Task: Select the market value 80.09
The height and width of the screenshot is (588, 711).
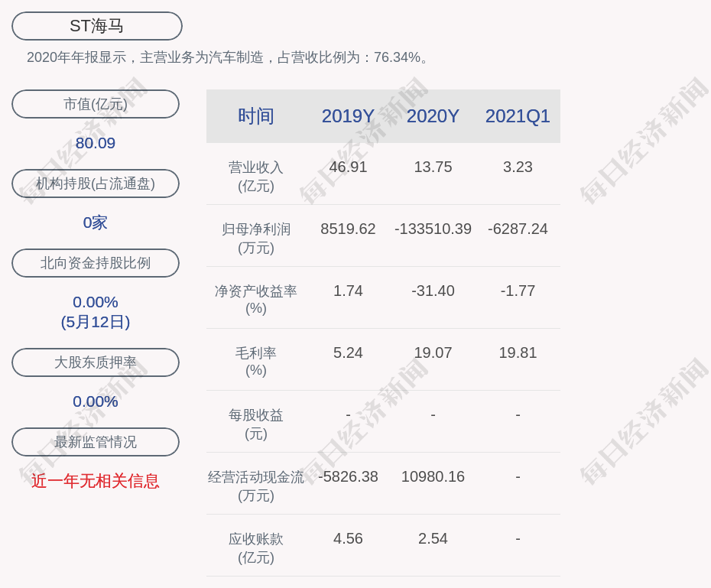Action: [x=96, y=143]
